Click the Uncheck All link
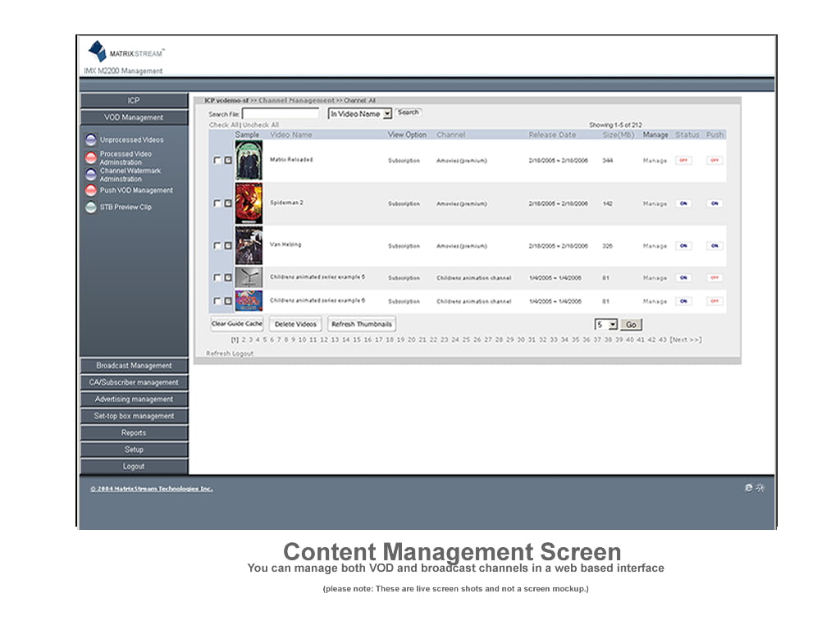The width and height of the screenshot is (840, 630). (x=261, y=125)
